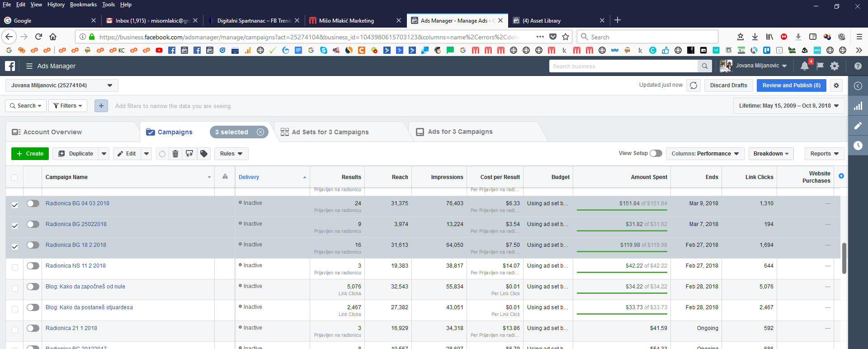Click the Firefox Search box
868x349 pixels.
tap(647, 37)
